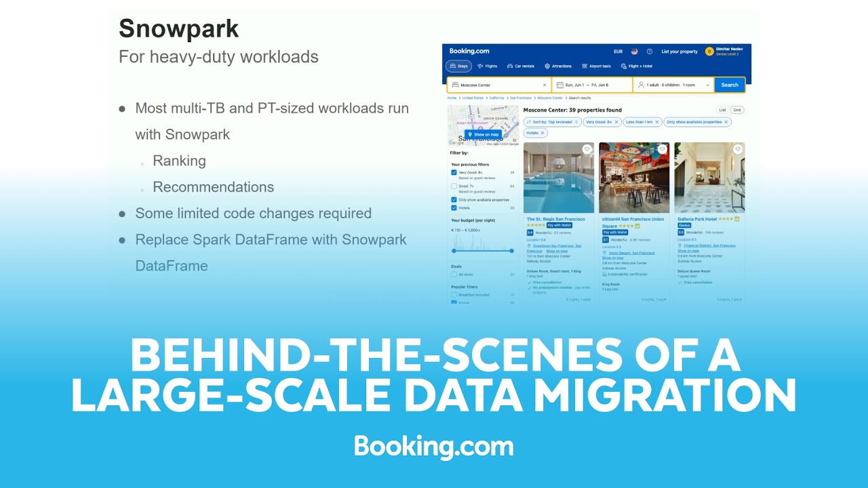This screenshot has width=868, height=488.
Task: Open the help question mark icon
Action: tap(650, 52)
